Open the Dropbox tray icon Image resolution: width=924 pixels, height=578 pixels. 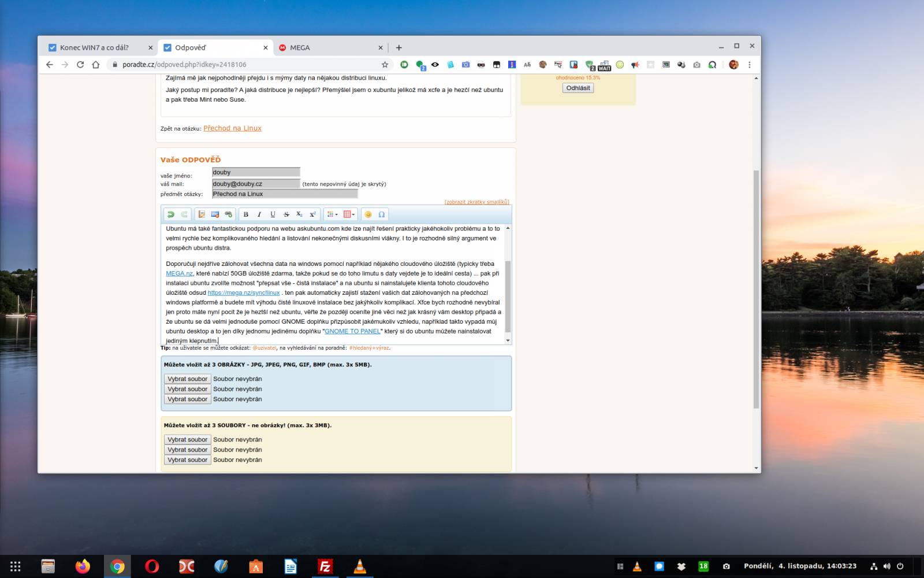(681, 566)
